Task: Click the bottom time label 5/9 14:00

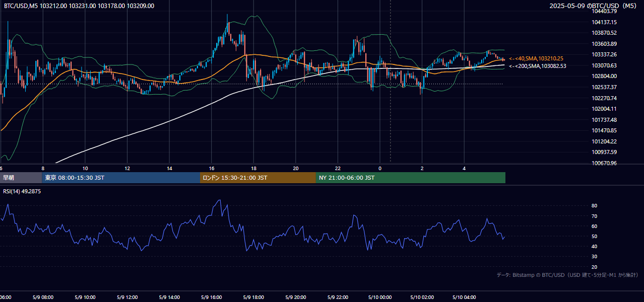Action: pyautogui.click(x=169, y=297)
